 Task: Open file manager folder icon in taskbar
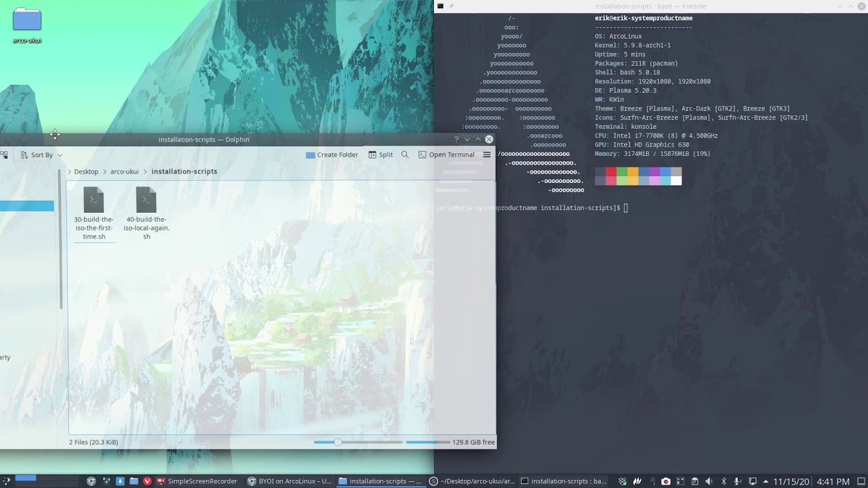(134, 481)
